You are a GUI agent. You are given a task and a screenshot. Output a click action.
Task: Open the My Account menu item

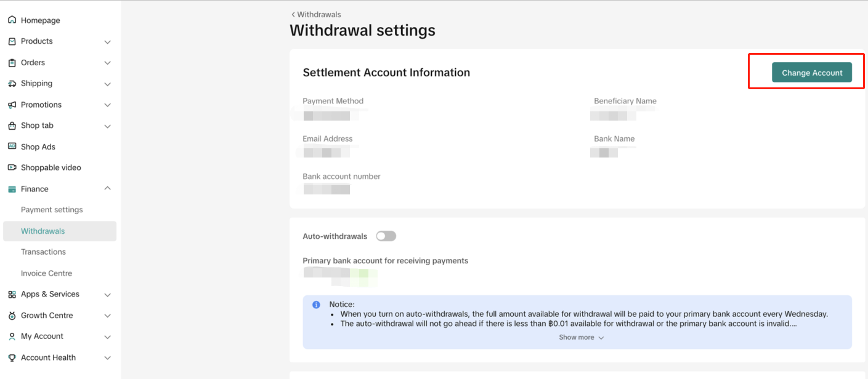(x=42, y=337)
